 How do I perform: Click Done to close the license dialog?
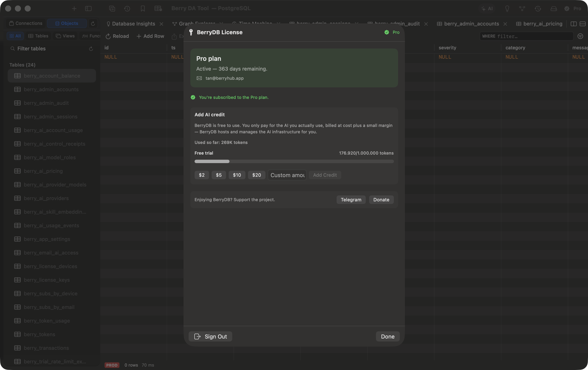click(x=387, y=336)
